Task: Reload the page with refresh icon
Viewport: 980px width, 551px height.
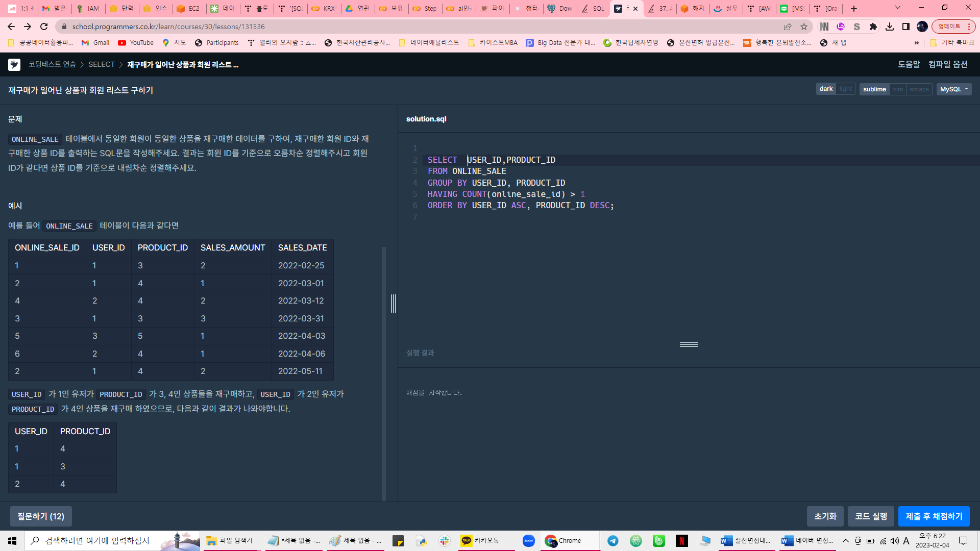Action: click(x=44, y=27)
